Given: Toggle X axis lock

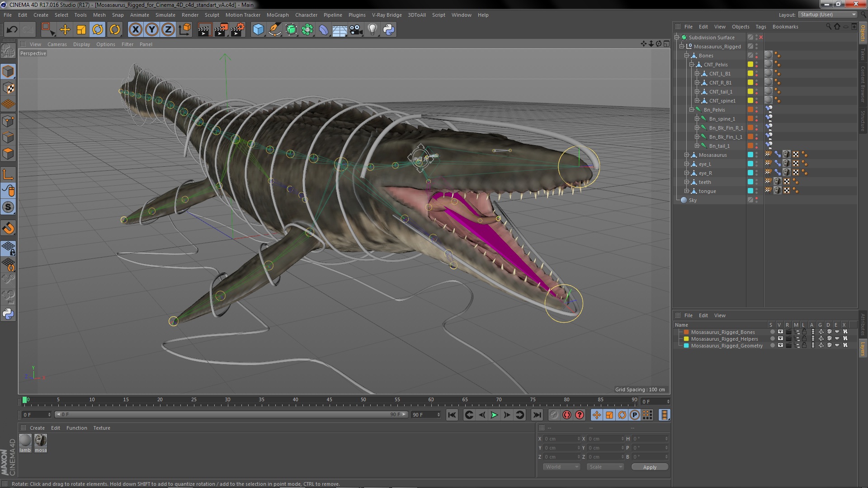Looking at the screenshot, I should pos(135,30).
